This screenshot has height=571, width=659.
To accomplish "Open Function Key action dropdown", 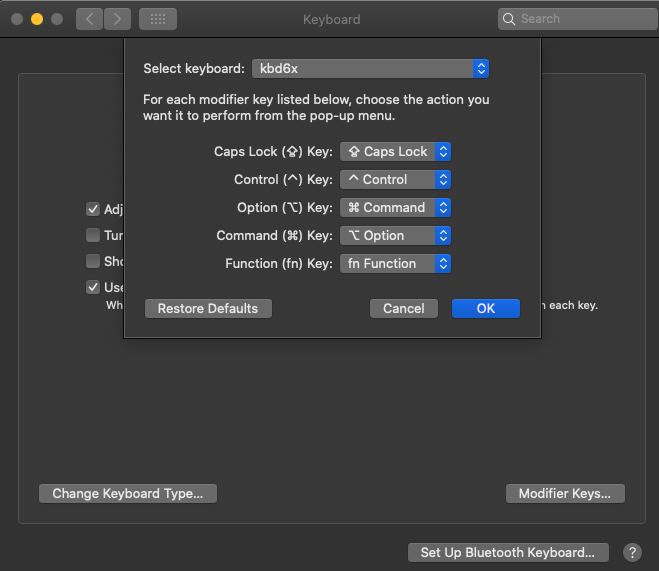I will [395, 263].
